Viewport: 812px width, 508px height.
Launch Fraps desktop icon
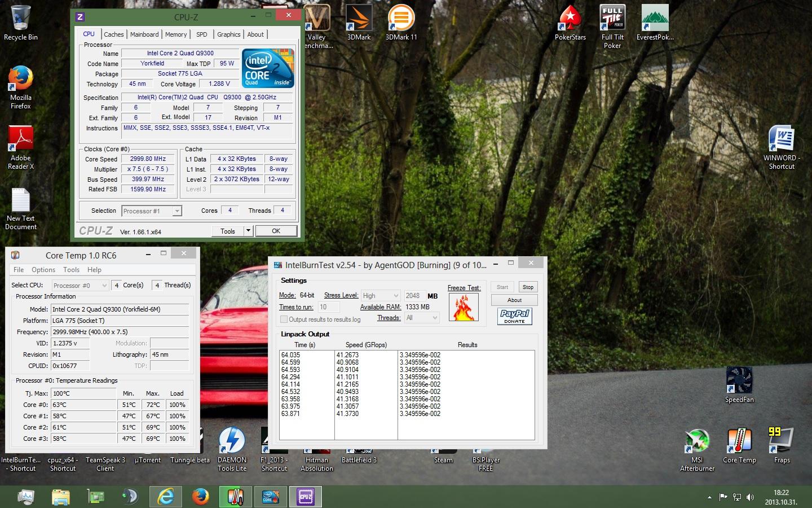(x=782, y=446)
